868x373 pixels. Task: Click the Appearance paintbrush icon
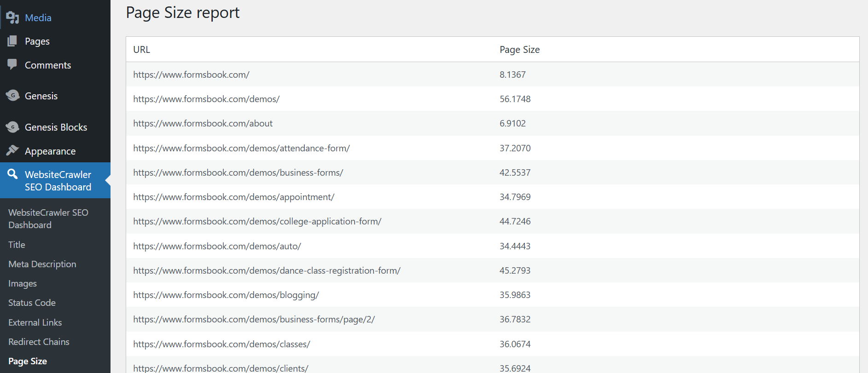(12, 151)
